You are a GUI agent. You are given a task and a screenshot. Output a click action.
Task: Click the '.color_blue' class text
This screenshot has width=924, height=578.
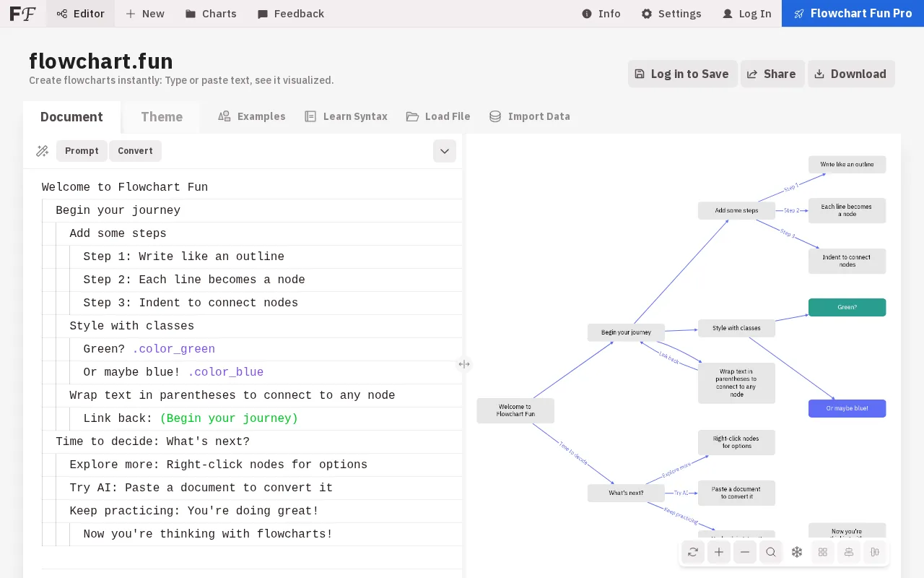225,372
